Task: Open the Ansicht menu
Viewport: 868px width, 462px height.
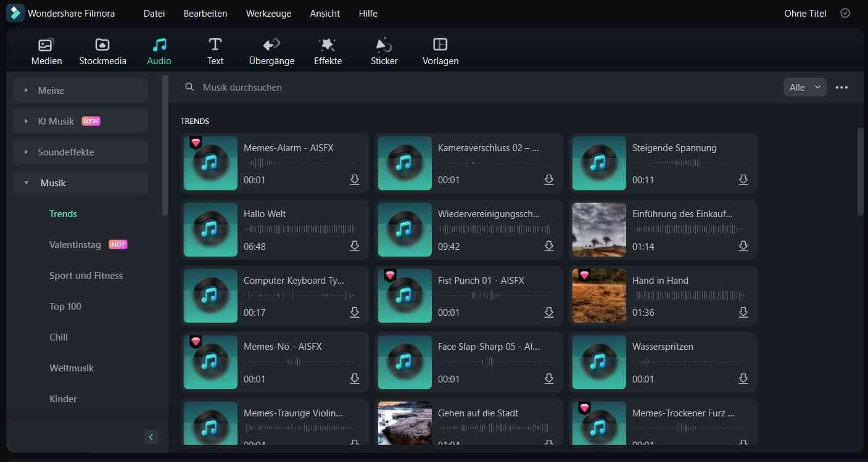Action: pos(325,13)
